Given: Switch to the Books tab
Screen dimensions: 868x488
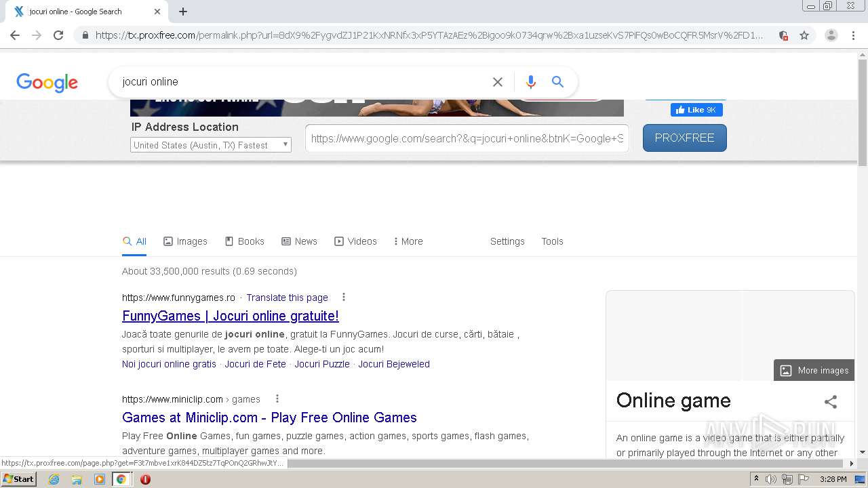Looking at the screenshot, I should coord(245,241).
